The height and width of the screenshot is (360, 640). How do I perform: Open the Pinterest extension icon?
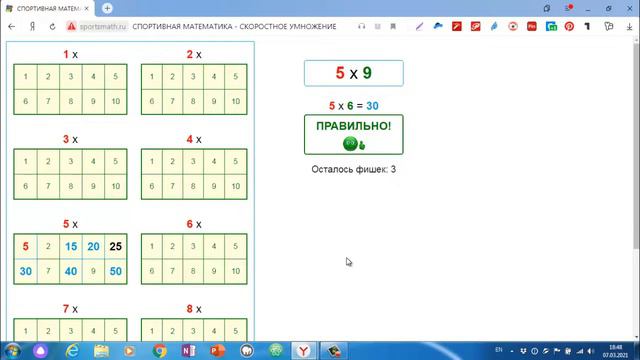pos(569,27)
